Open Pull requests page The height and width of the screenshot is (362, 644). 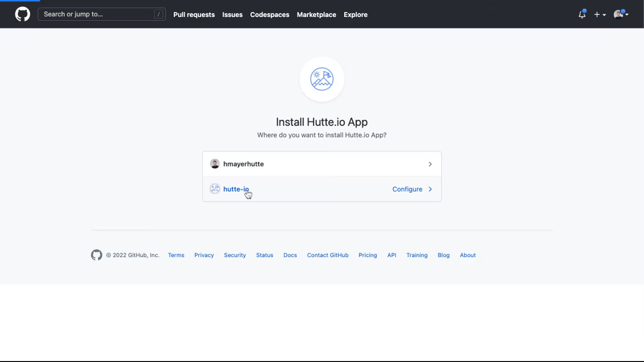tap(194, 15)
